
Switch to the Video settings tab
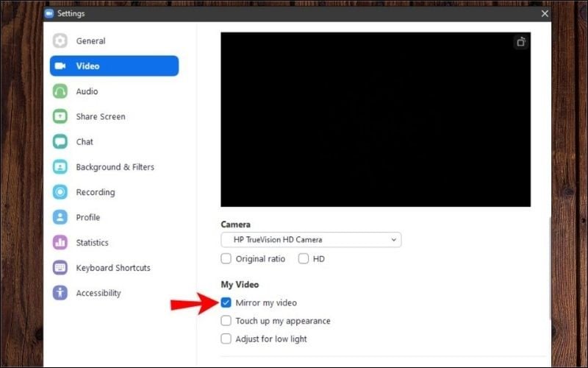click(114, 66)
